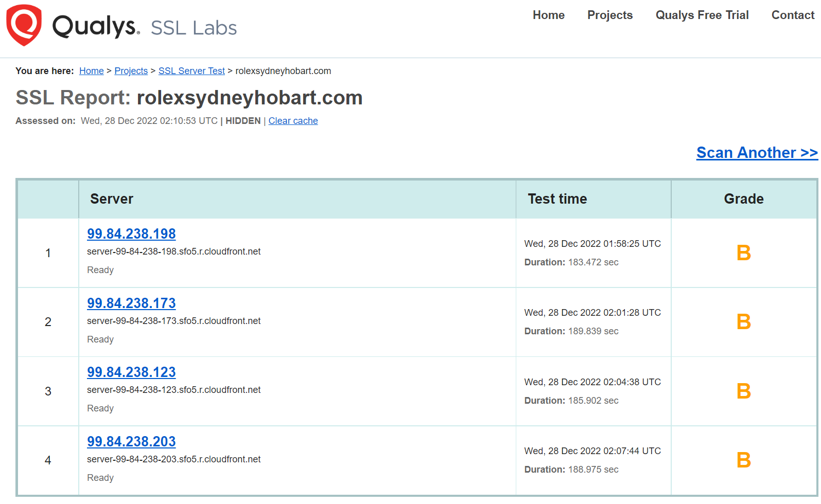Click the Projects breadcrumb link
This screenshot has width=821, height=504.
tap(131, 71)
